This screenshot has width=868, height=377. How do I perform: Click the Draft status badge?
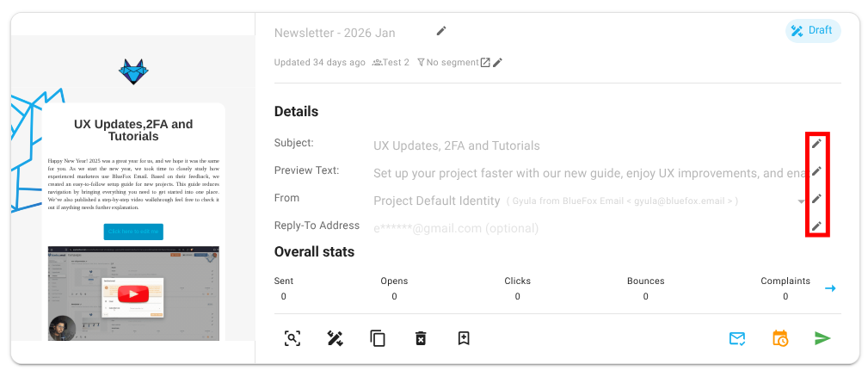(x=813, y=31)
